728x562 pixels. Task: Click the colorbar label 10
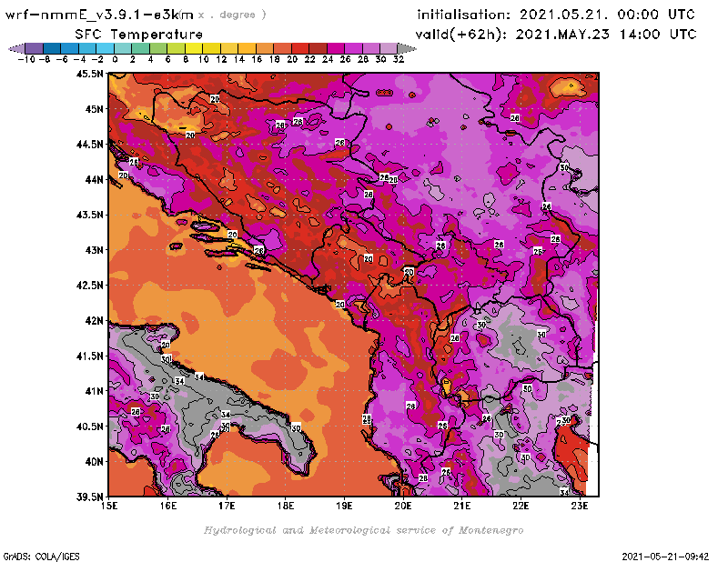203,59
